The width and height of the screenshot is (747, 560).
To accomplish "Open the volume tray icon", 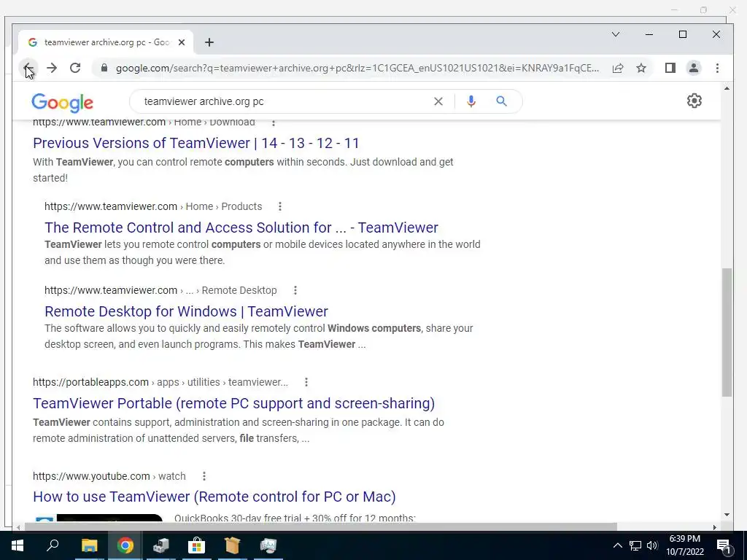I will (x=652, y=545).
